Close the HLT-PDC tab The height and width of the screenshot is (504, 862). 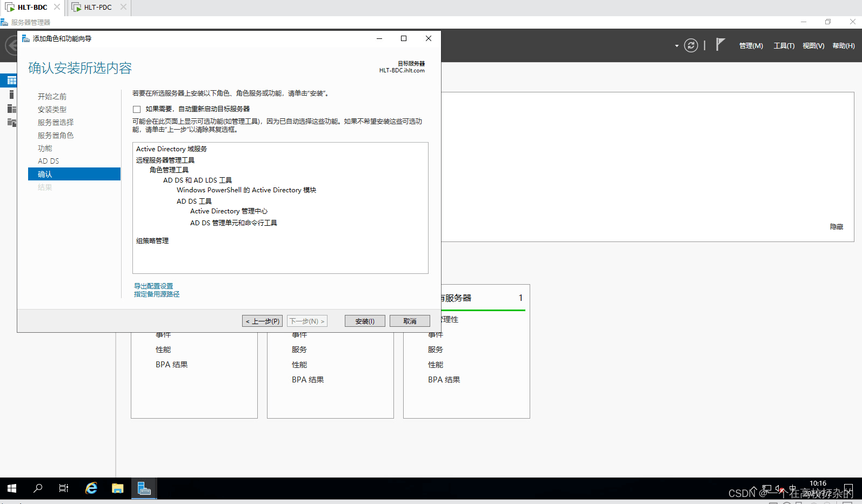pos(123,7)
